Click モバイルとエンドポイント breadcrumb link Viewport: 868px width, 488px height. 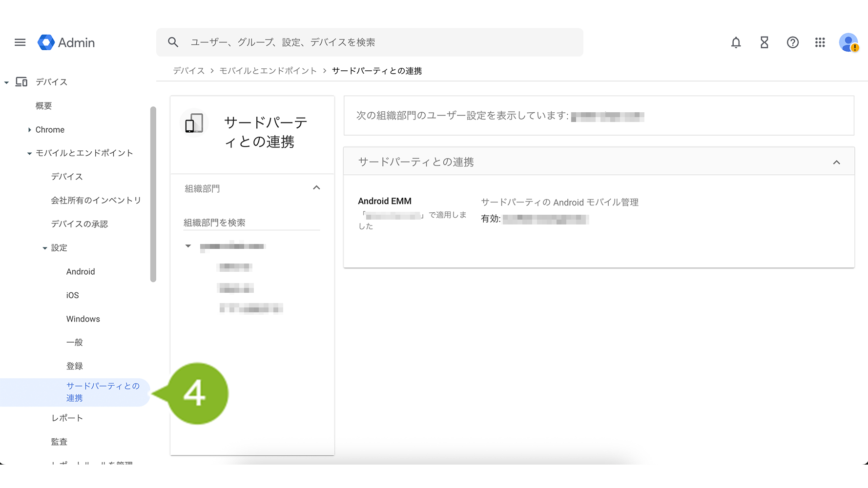(x=268, y=71)
